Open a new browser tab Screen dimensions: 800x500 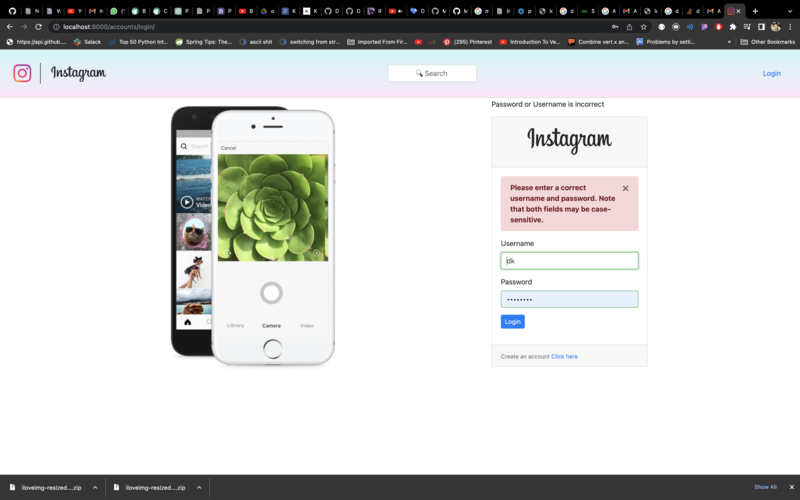click(755, 11)
